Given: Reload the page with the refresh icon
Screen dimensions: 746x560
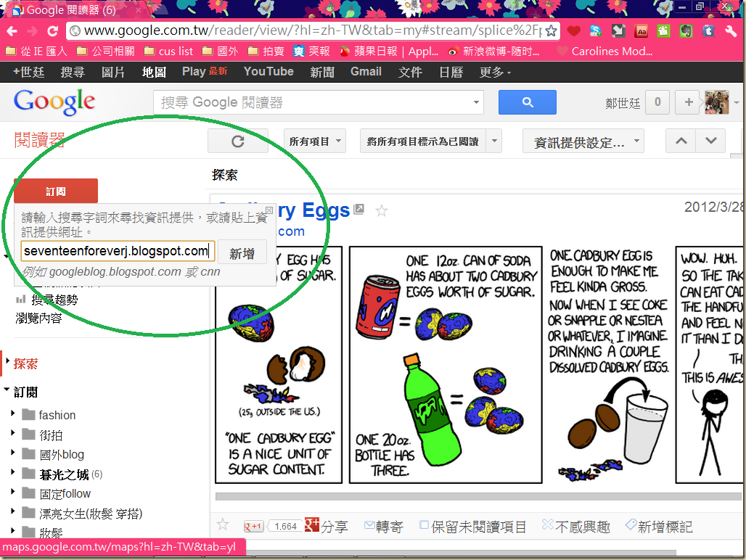Looking at the screenshot, I should tap(52, 31).
